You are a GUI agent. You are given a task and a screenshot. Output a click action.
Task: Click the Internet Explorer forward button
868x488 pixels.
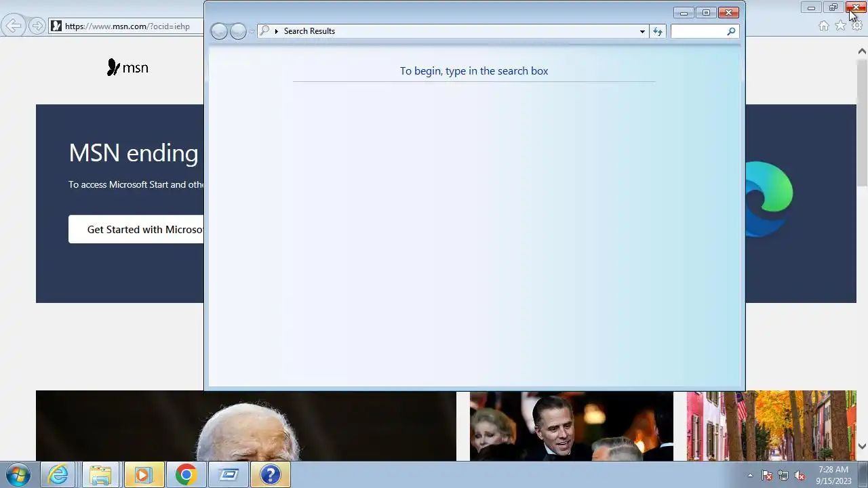pos(37,26)
